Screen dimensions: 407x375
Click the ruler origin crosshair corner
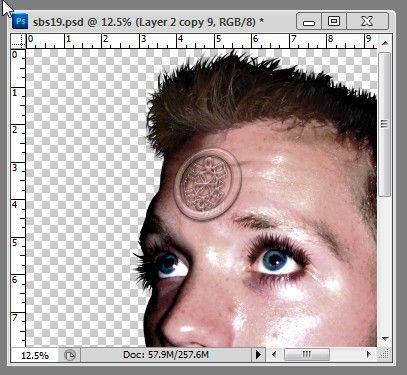pos(18,41)
